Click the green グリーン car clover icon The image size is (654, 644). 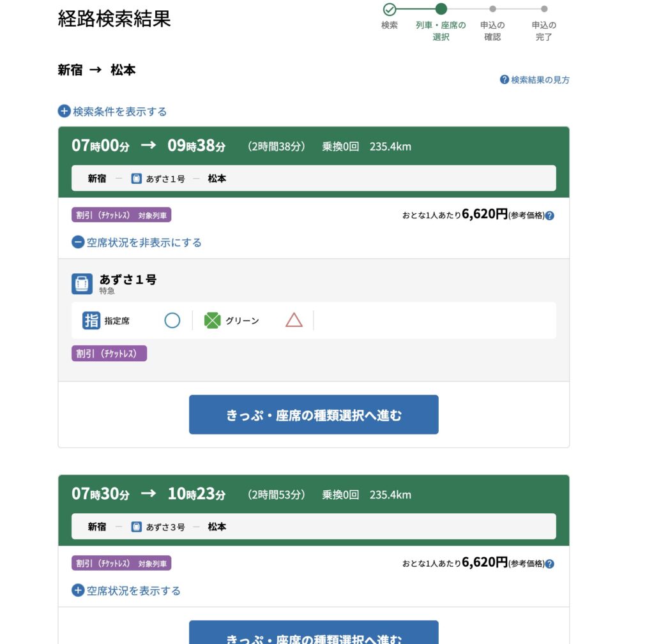pyautogui.click(x=212, y=320)
